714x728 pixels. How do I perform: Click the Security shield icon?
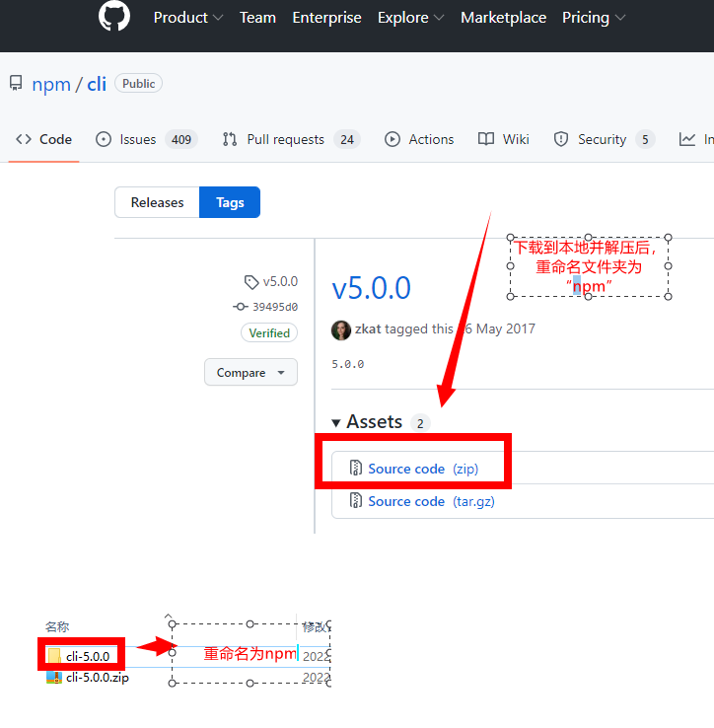[x=561, y=139]
